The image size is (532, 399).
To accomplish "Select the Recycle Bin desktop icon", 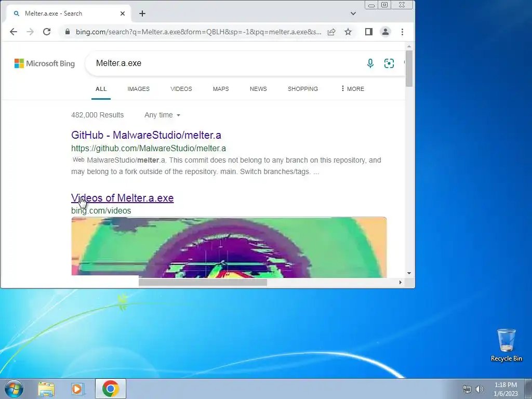I will pos(506,345).
